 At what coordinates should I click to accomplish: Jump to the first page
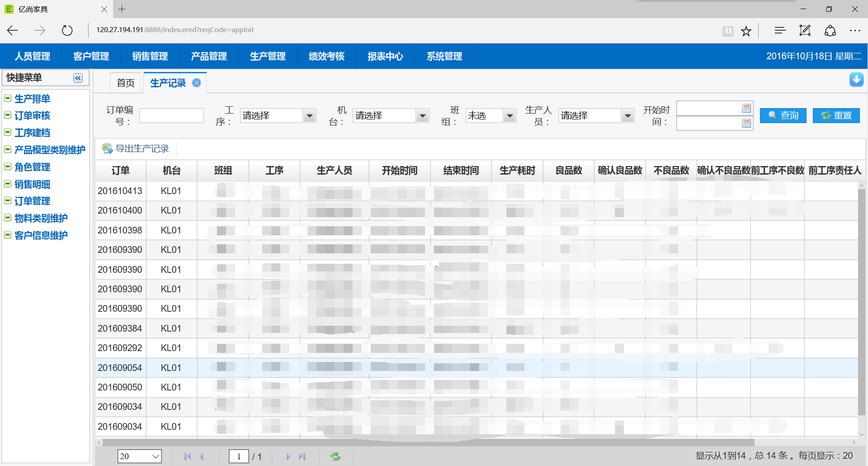188,456
